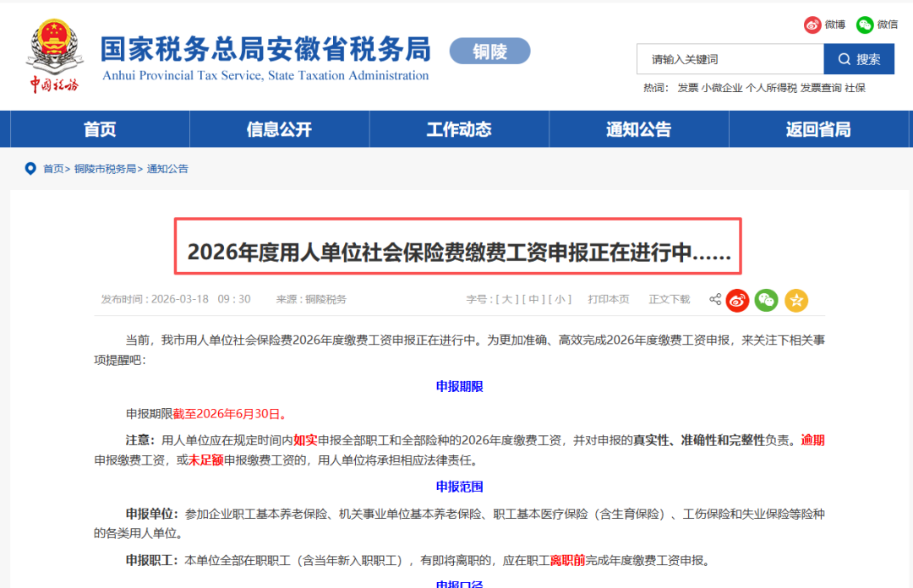The height and width of the screenshot is (588, 913).
Task: Click the share icon beside the article tools
Action: [x=715, y=299]
